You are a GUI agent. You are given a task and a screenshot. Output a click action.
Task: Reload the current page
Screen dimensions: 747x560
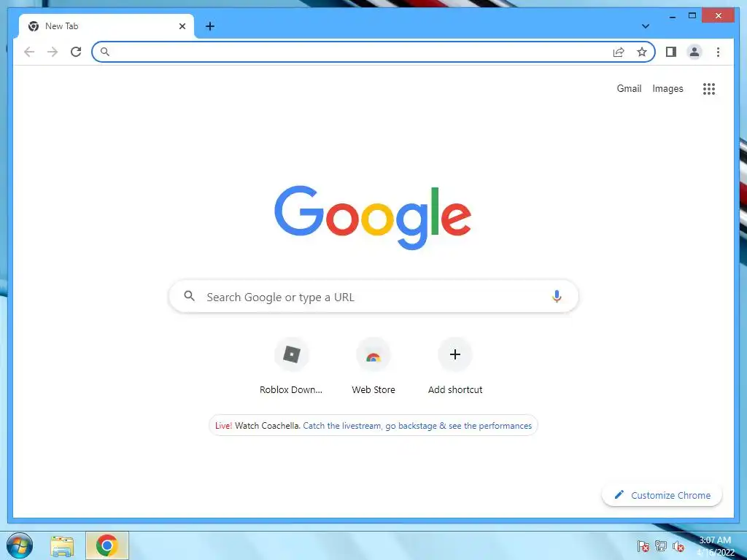point(76,52)
